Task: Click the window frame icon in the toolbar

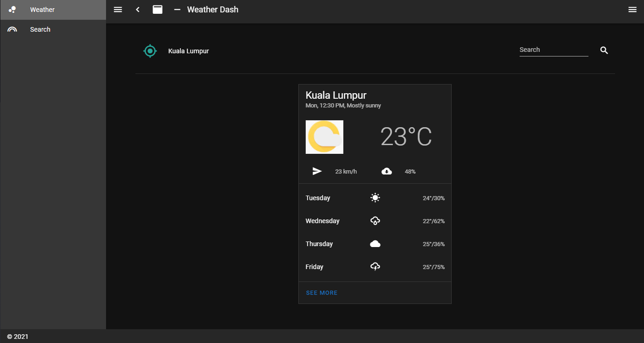Action: pyautogui.click(x=157, y=9)
